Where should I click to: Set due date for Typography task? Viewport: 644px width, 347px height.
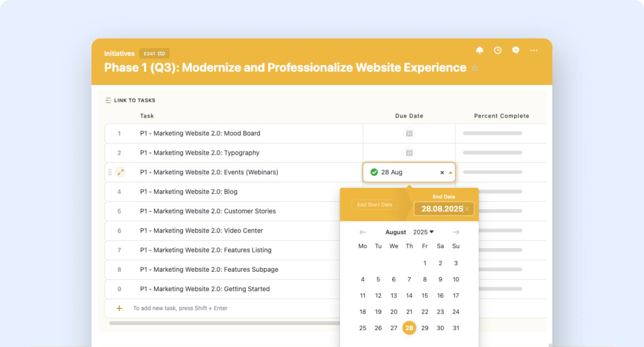click(x=409, y=153)
